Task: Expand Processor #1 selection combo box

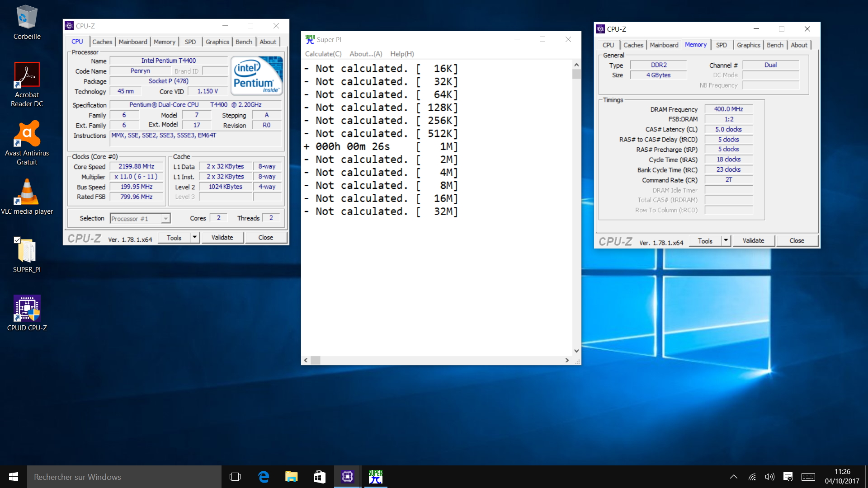Action: pos(140,219)
